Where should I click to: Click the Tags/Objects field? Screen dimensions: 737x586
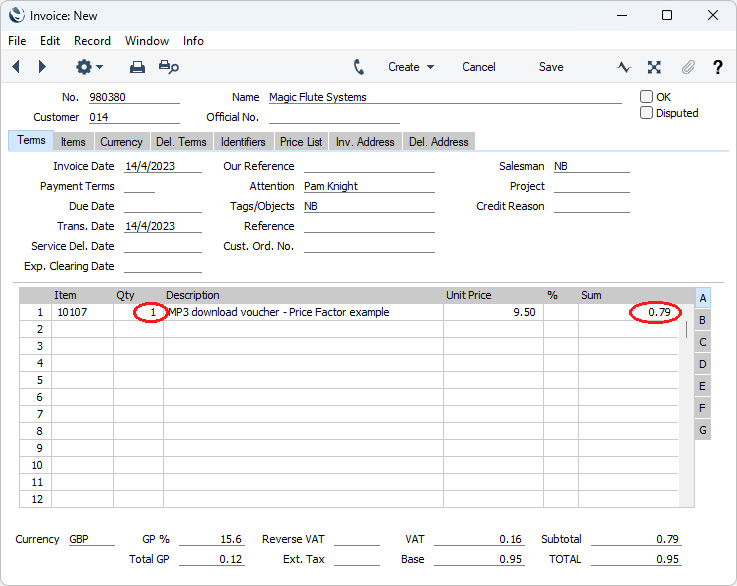click(x=369, y=206)
